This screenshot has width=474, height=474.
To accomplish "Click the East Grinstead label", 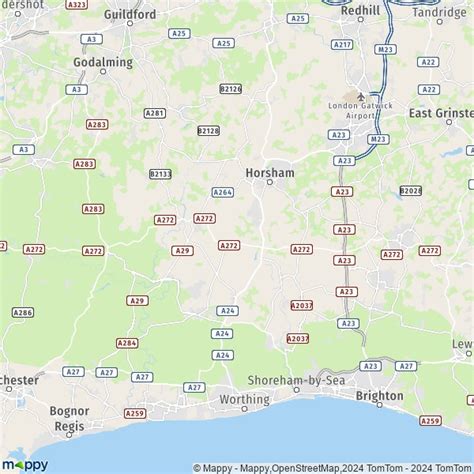I will tap(441, 113).
